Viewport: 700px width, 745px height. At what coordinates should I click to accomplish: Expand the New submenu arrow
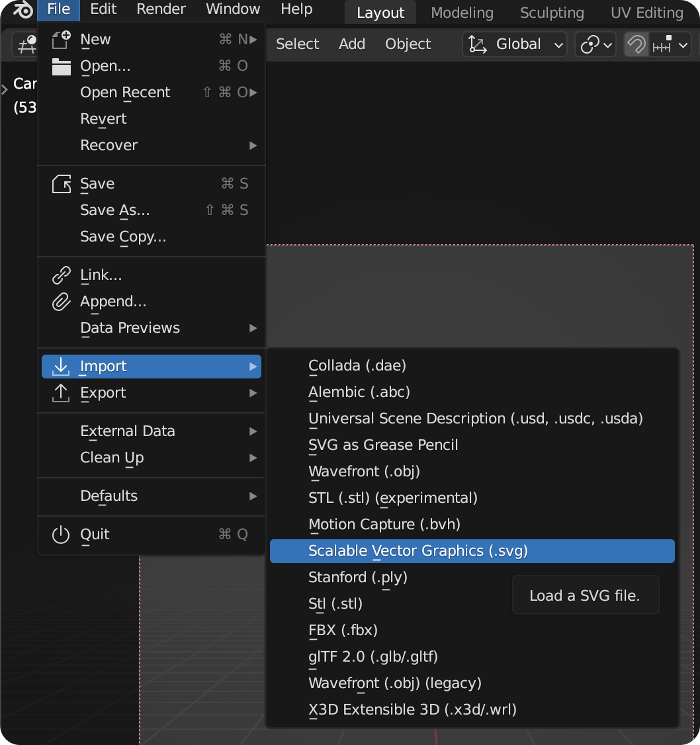click(x=253, y=40)
